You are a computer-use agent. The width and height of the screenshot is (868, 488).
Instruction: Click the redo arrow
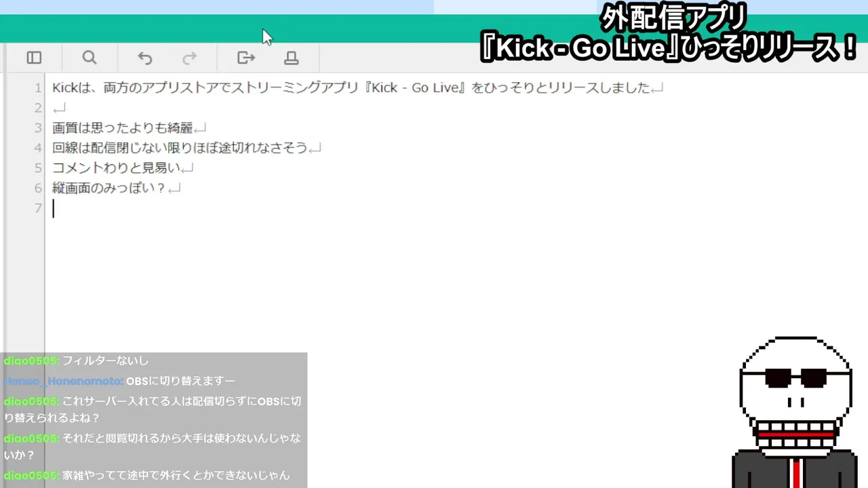tap(190, 58)
